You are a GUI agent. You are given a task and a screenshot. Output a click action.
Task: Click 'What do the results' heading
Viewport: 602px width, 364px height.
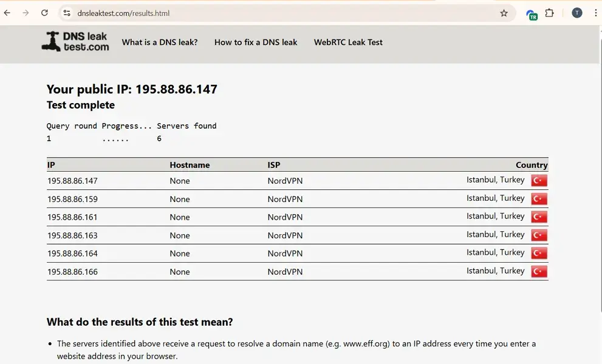pos(140,322)
